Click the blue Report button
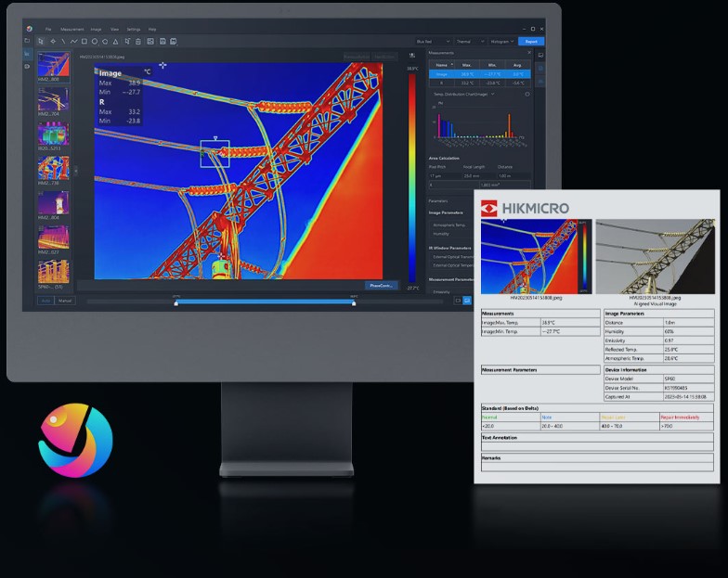This screenshot has height=578, width=728. point(531,41)
